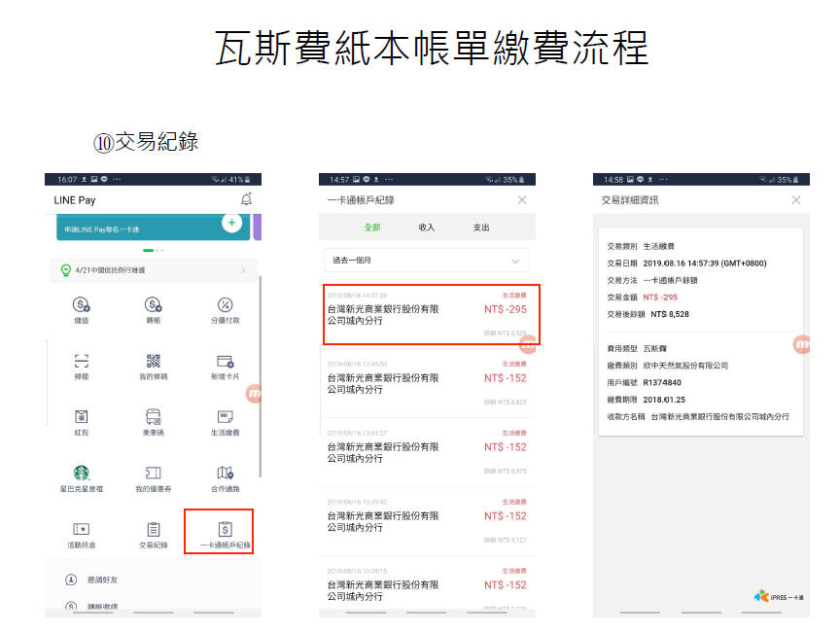Tap the 邀請好友 invite friends icon
The width and height of the screenshot is (840, 633).
71,580
